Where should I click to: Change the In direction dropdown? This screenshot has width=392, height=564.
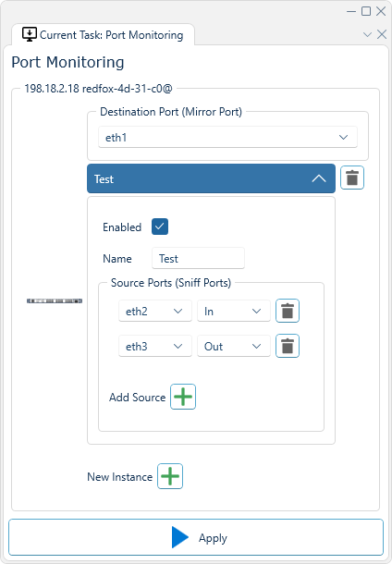(233, 311)
